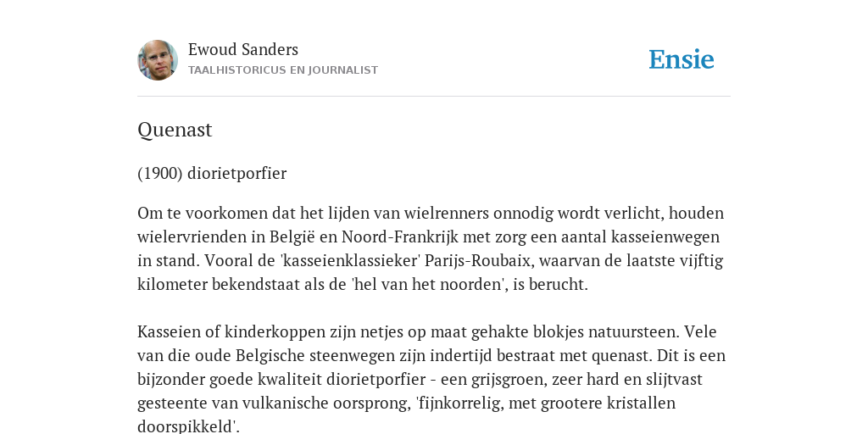
Task: Click the horizontal divider below the author header
Action: [x=434, y=97]
